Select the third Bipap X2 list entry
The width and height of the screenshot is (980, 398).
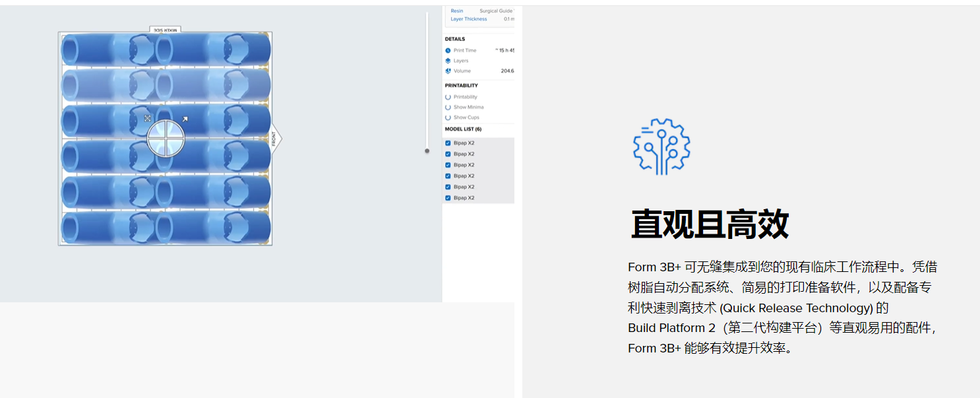coord(464,165)
